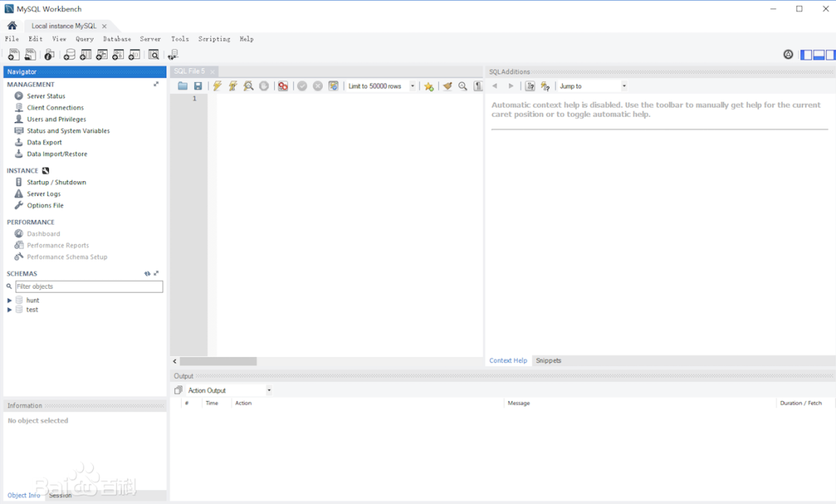Execute statement under cursor icon
This screenshot has height=504, width=836.
coord(233,86)
